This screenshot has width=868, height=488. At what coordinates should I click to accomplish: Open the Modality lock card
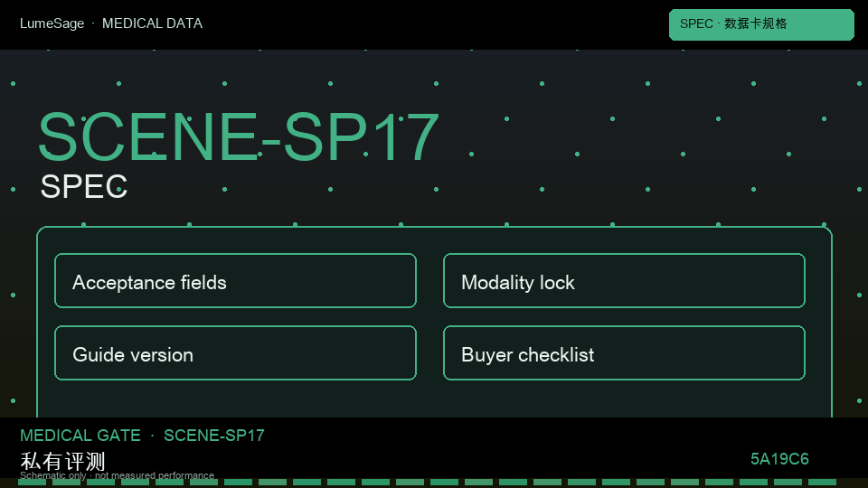coord(624,280)
